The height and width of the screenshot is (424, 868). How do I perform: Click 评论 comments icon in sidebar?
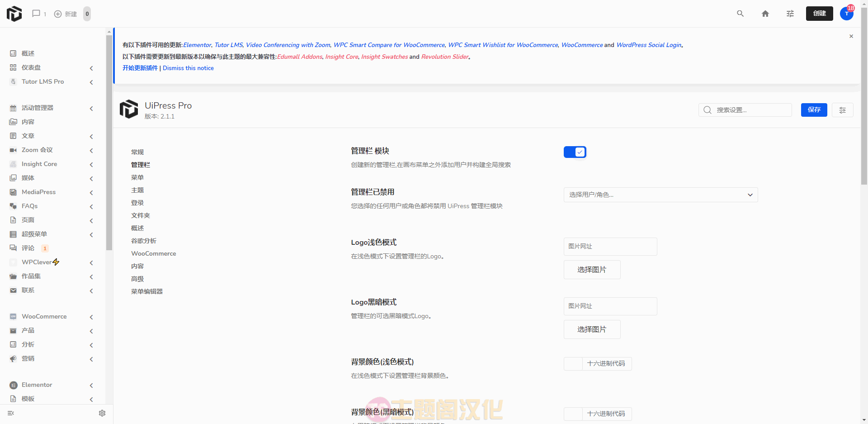coord(13,248)
